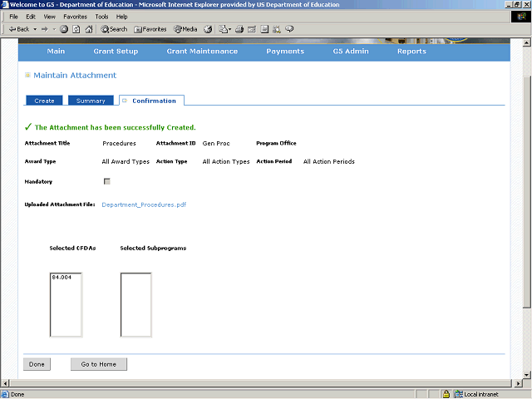Click the Stop loading icon

[64, 29]
